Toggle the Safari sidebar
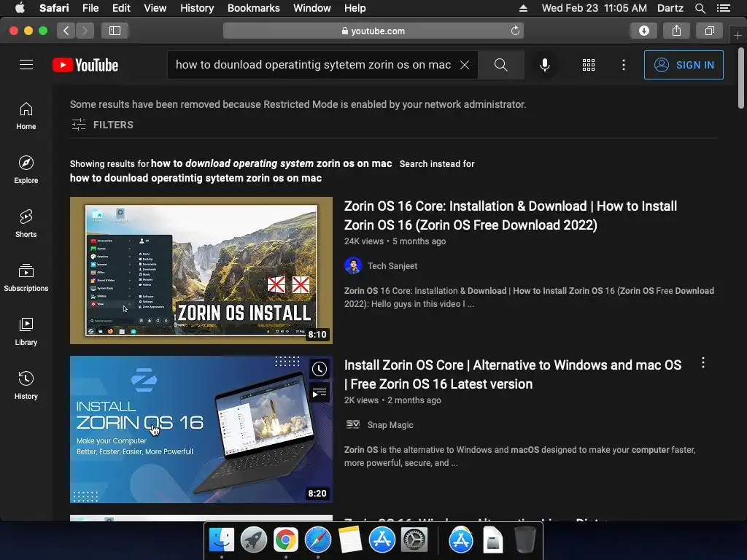The width and height of the screenshot is (747, 560). [115, 31]
